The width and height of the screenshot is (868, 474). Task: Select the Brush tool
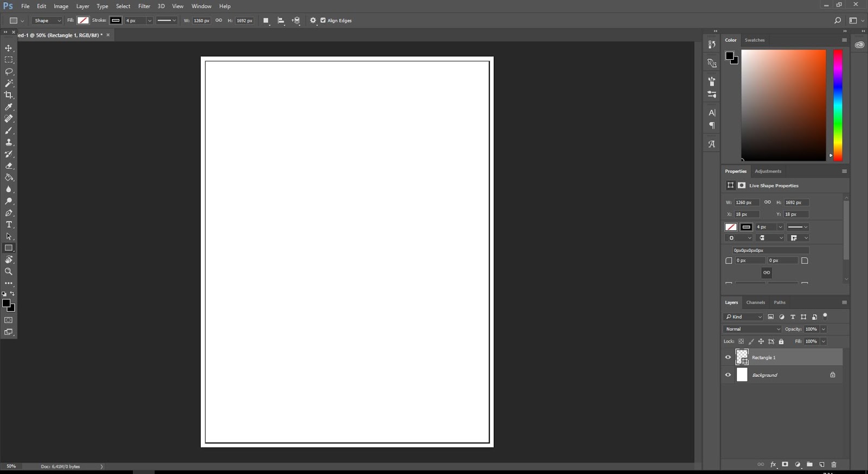pos(9,130)
